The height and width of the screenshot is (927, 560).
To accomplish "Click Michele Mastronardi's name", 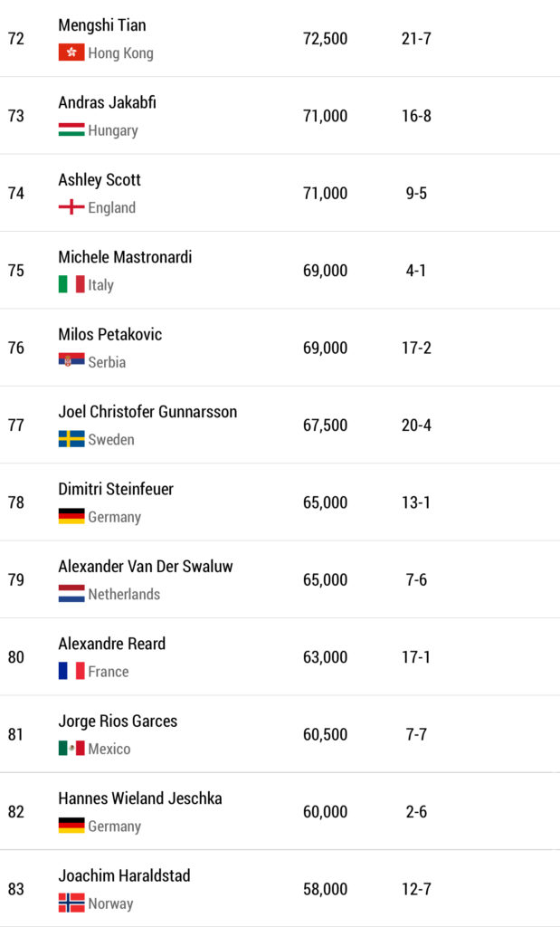I will pos(125,257).
